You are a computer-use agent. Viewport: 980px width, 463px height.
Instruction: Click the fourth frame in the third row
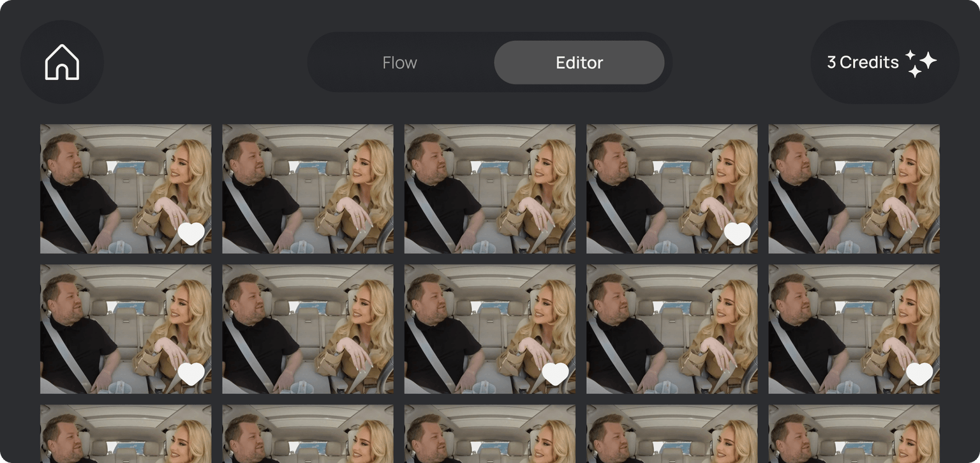point(672,434)
